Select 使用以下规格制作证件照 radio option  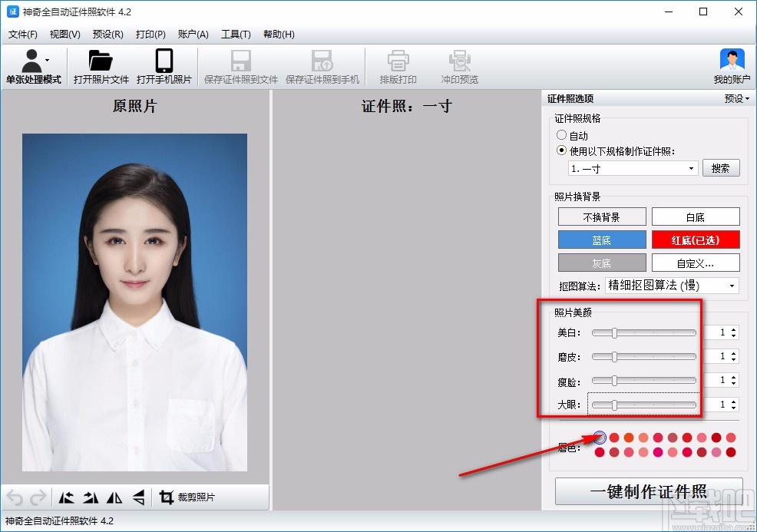tap(562, 150)
